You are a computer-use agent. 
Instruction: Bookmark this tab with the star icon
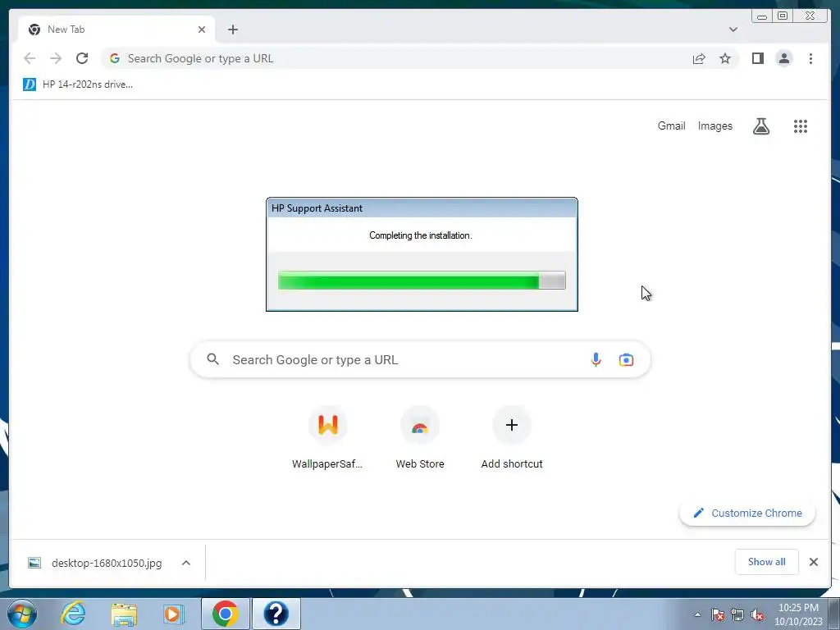tap(725, 58)
